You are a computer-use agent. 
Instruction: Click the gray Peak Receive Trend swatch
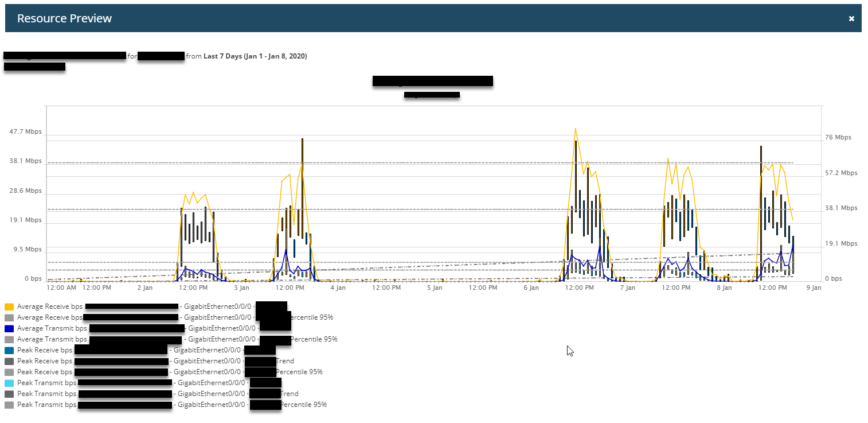click(9, 361)
